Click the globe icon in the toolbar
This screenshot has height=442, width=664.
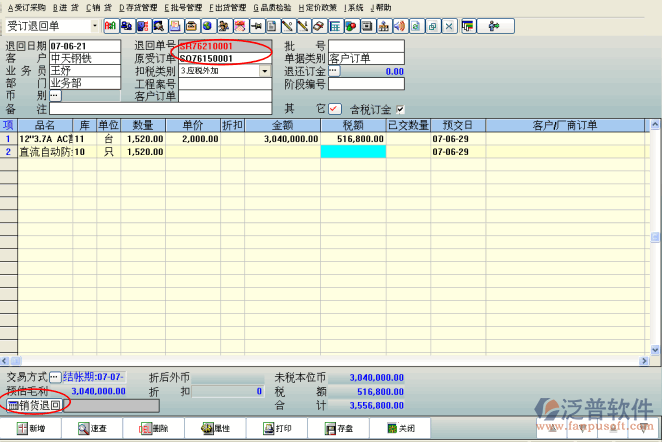tap(207, 24)
